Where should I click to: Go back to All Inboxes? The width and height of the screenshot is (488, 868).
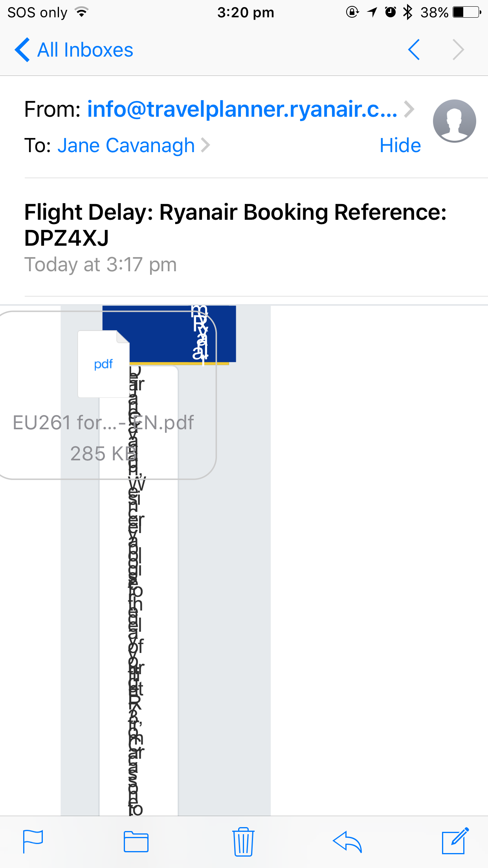(x=75, y=50)
